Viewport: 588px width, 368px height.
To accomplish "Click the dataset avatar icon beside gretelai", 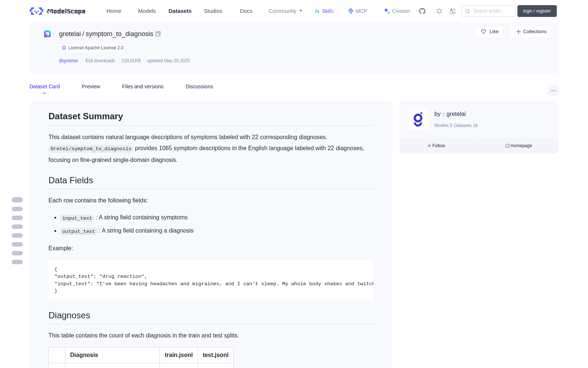I will 47,34.
